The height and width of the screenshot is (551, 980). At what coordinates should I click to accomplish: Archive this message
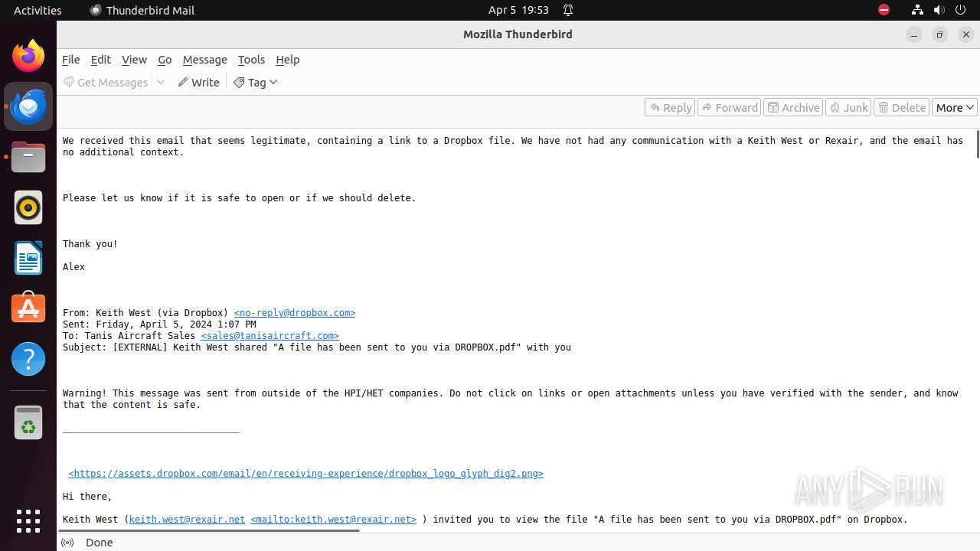click(x=794, y=107)
